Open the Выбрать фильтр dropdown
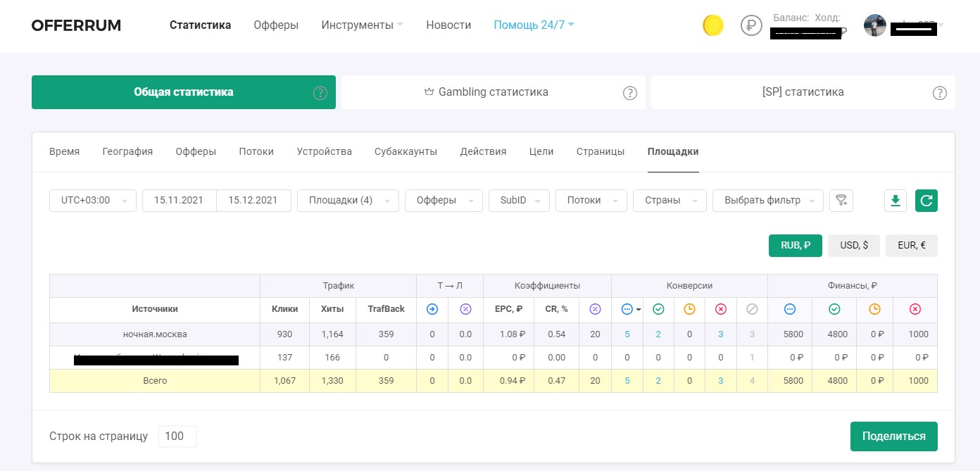Image resolution: width=980 pixels, height=471 pixels. tap(767, 201)
